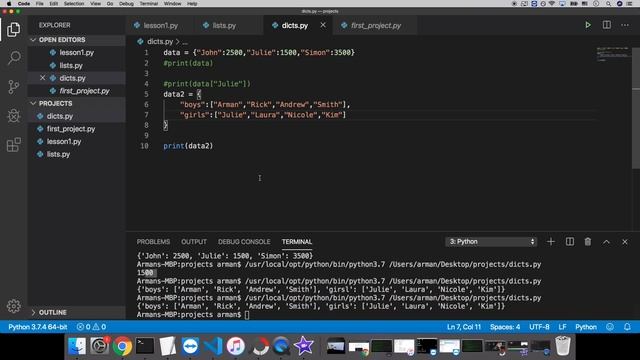The height and width of the screenshot is (360, 640).
Task: Open the Terminal menu in menu bar
Action: (149, 3)
